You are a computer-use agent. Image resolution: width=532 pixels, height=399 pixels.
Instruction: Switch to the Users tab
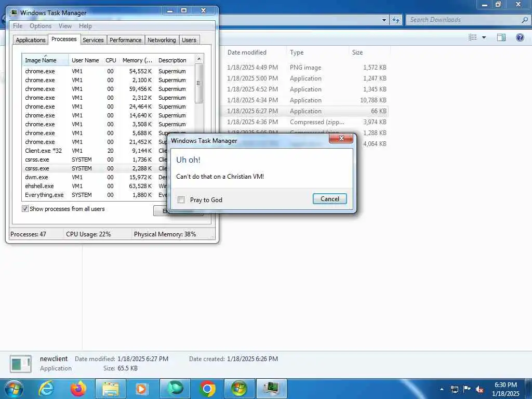pyautogui.click(x=189, y=39)
